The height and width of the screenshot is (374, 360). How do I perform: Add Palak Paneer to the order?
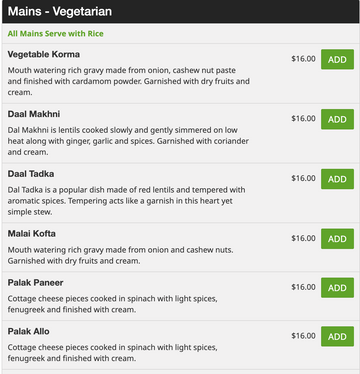(x=337, y=288)
